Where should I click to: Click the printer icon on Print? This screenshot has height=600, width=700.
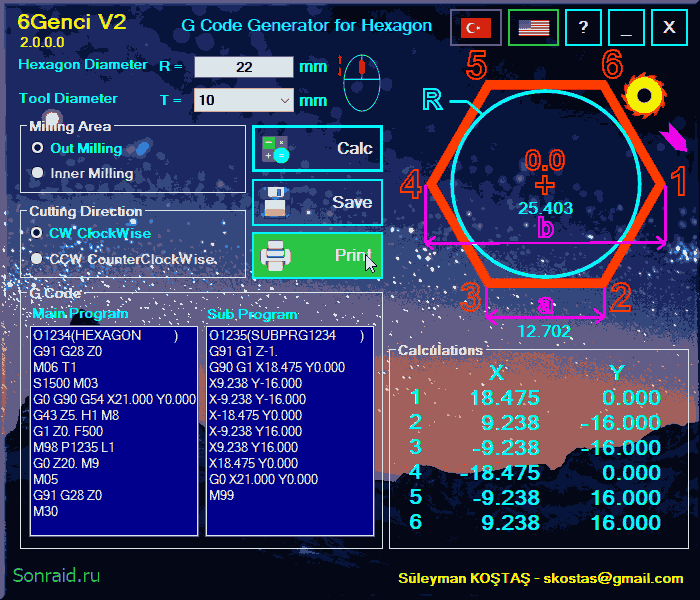pyautogui.click(x=275, y=256)
